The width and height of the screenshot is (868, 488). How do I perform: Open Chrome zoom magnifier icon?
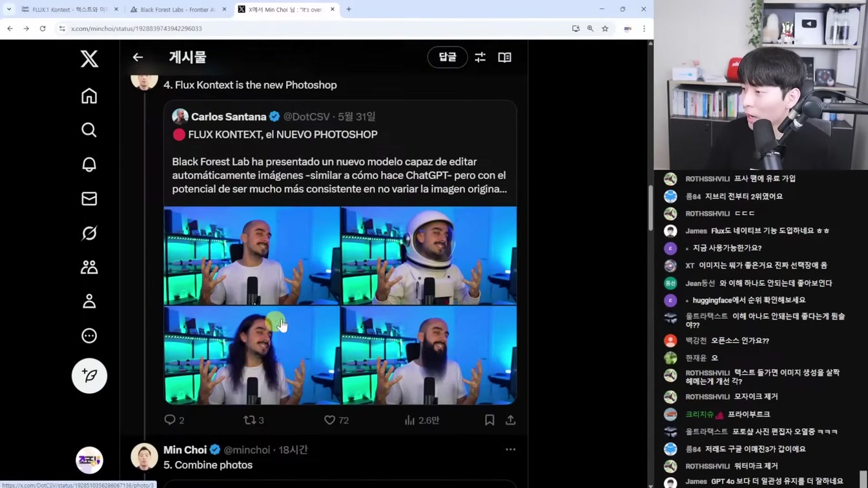click(590, 28)
